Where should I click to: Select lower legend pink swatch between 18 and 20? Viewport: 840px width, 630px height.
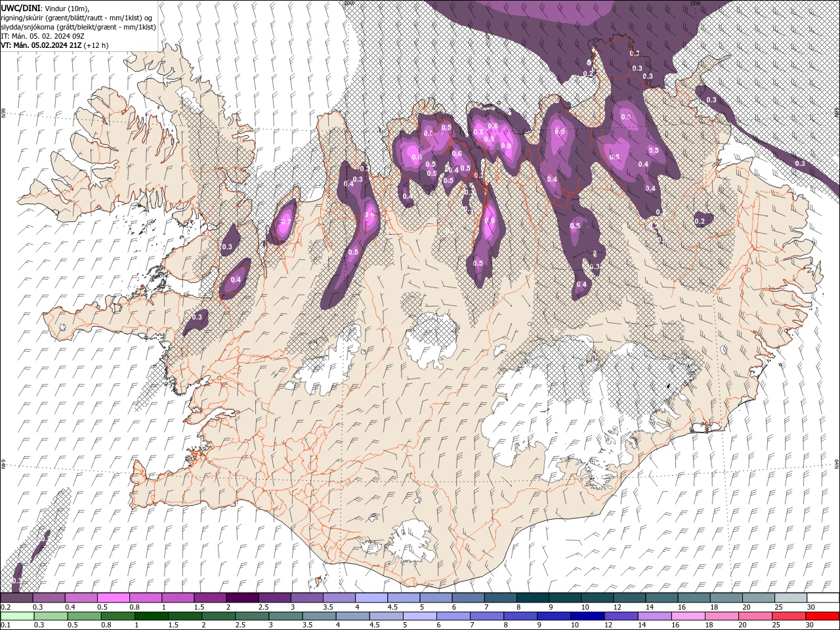tap(721, 616)
